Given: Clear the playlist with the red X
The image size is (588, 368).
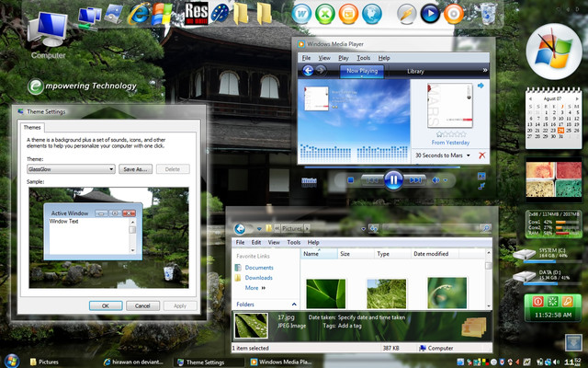Looking at the screenshot, I should tap(482, 155).
